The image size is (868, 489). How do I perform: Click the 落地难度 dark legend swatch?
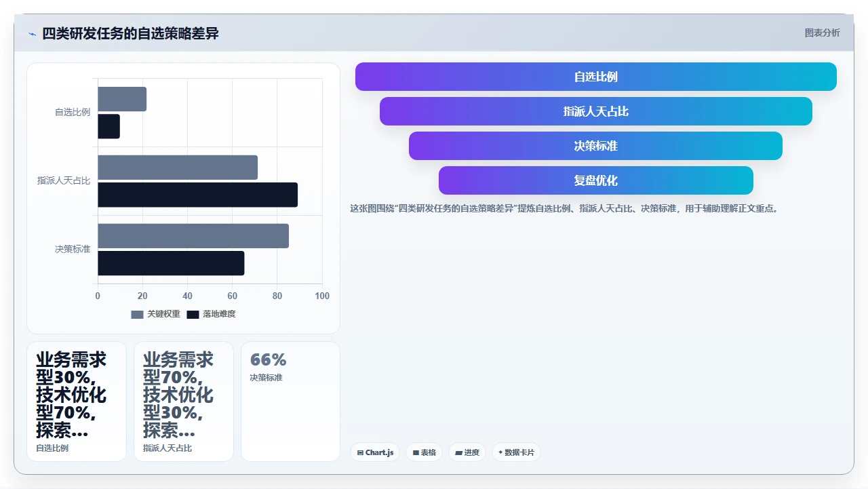(193, 315)
